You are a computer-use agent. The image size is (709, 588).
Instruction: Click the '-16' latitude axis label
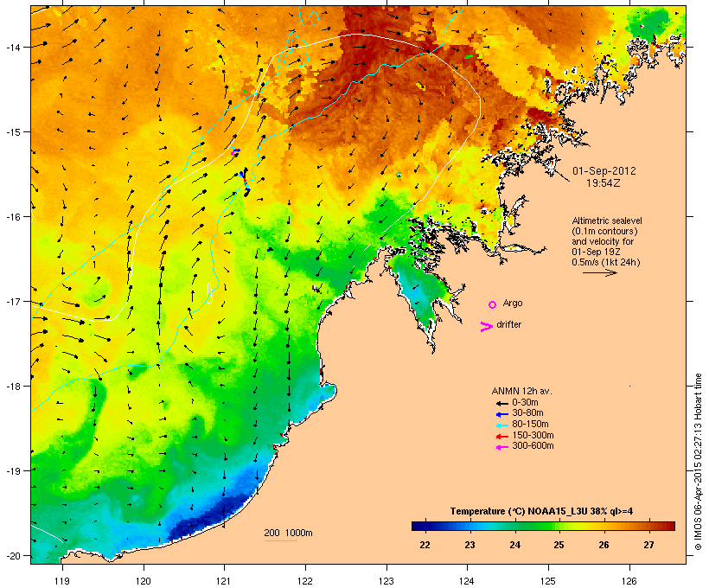click(x=13, y=217)
